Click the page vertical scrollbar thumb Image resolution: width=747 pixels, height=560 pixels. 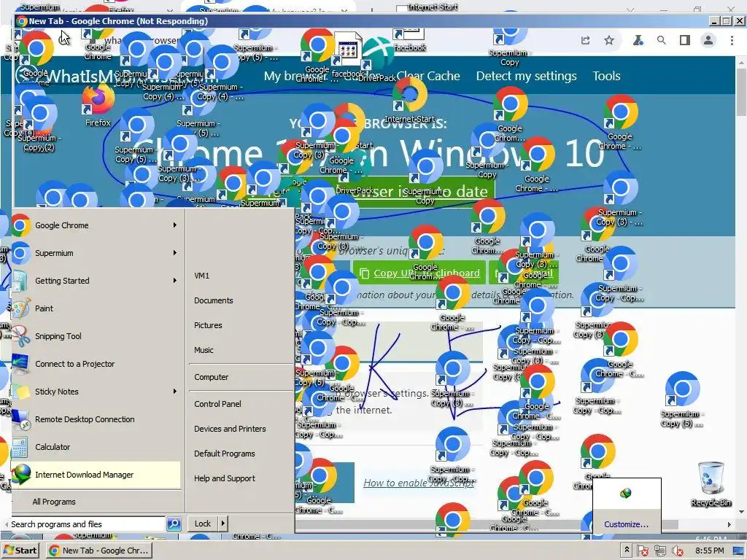point(741,91)
